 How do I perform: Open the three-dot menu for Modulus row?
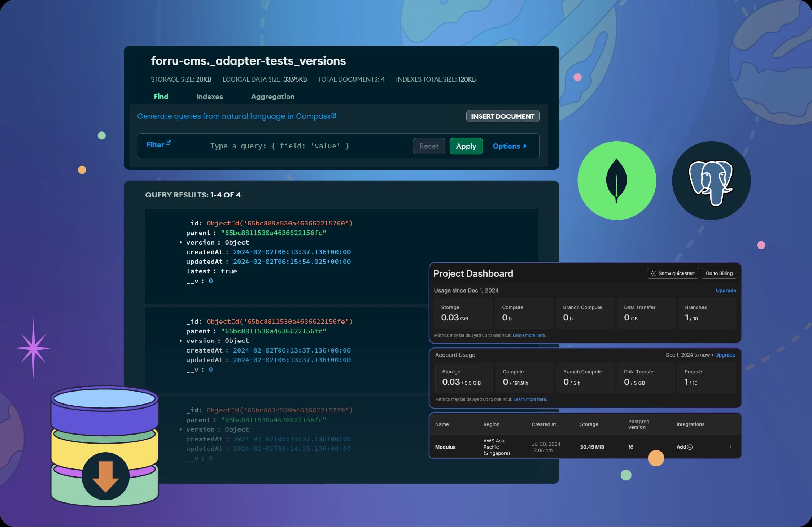(x=730, y=447)
